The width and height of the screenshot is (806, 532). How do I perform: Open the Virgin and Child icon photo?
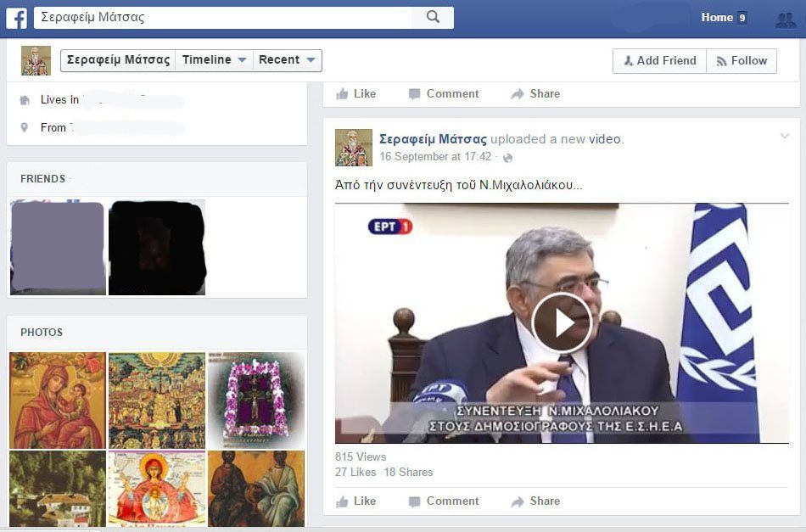tap(58, 400)
